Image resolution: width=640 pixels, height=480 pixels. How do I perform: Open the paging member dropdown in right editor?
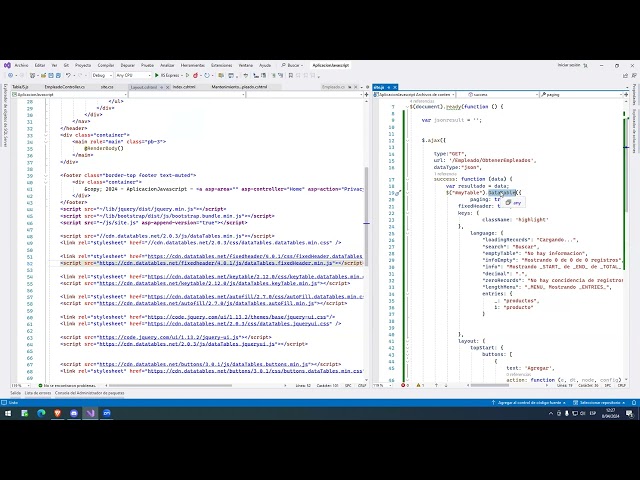click(581, 95)
